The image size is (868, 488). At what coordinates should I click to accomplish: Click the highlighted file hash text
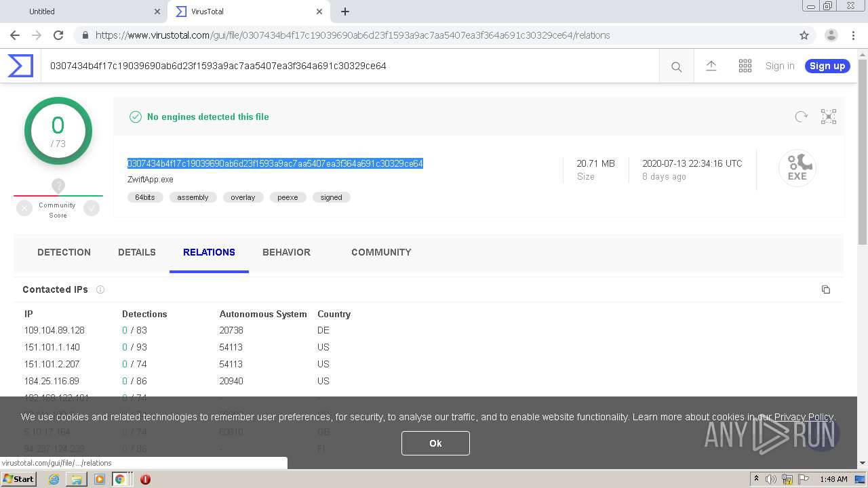pos(275,163)
